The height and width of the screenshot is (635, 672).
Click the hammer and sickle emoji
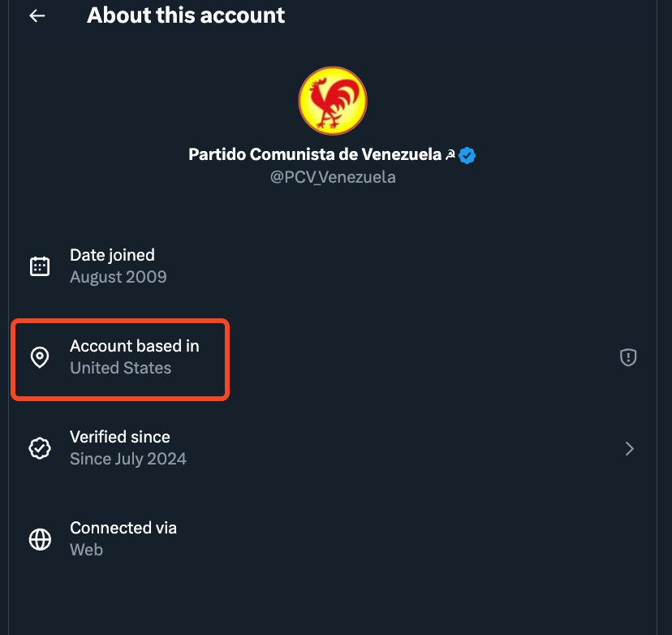[x=450, y=154]
